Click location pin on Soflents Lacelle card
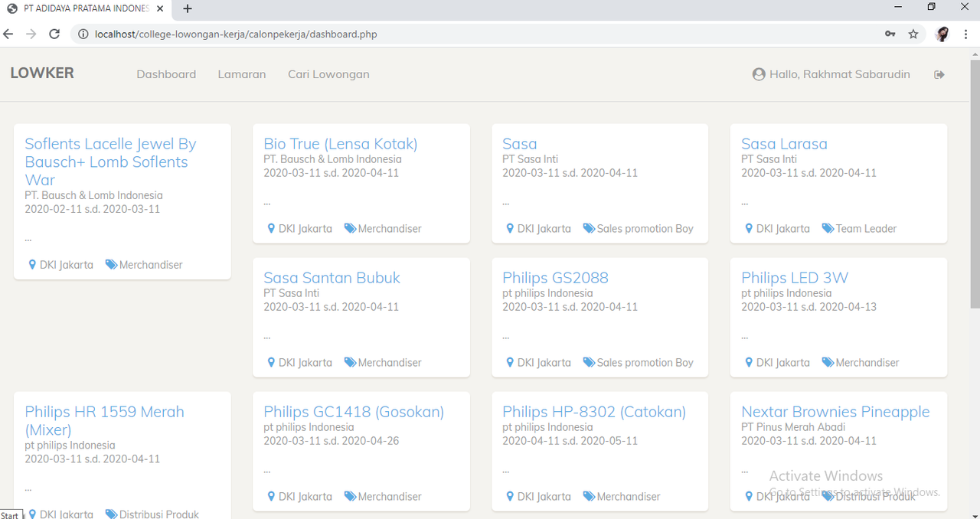 32,264
